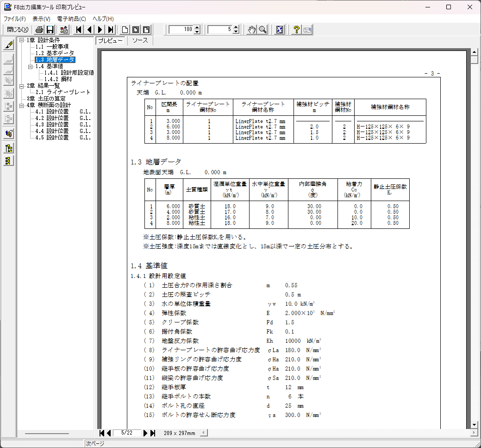Open the ファイル(F) menu
Image resolution: width=481 pixels, height=448 pixels.
coord(14,19)
